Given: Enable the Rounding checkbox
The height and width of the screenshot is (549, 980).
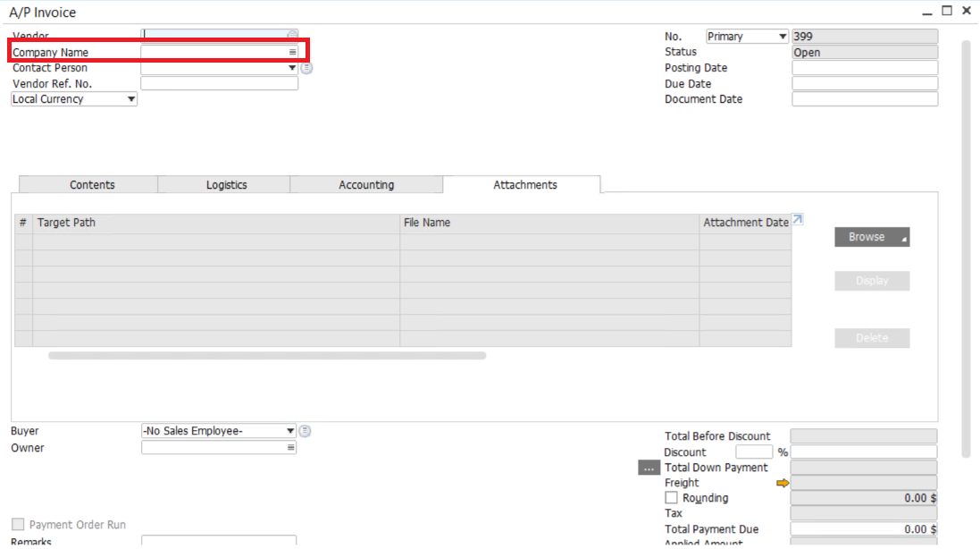Looking at the screenshot, I should 672,498.
